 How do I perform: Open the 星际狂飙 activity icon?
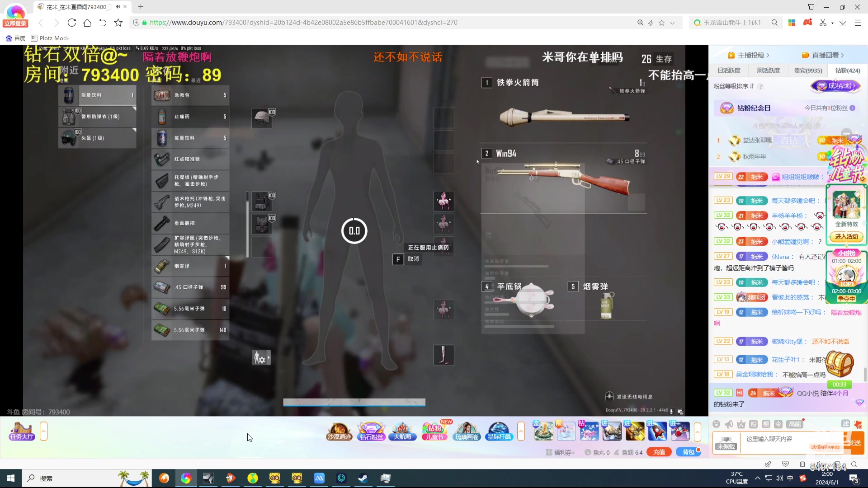[x=499, y=430]
